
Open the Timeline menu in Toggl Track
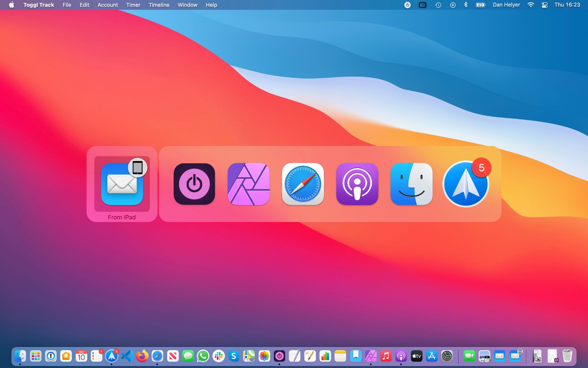pos(159,5)
